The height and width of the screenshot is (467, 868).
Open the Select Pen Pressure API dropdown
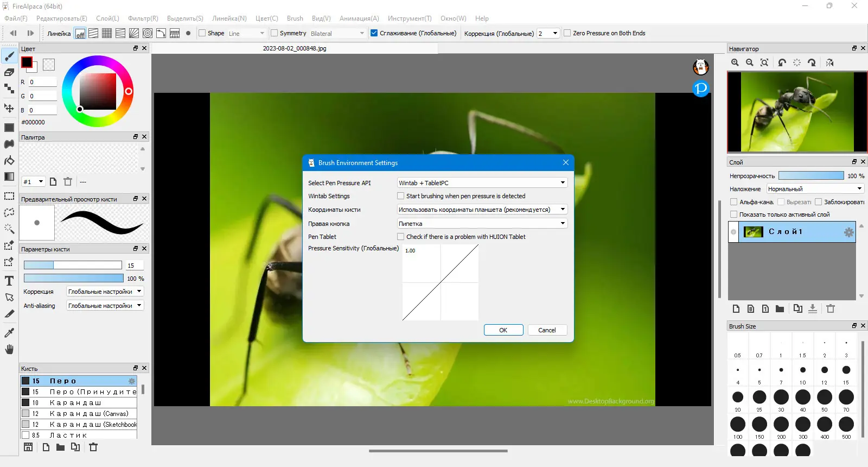click(x=482, y=183)
